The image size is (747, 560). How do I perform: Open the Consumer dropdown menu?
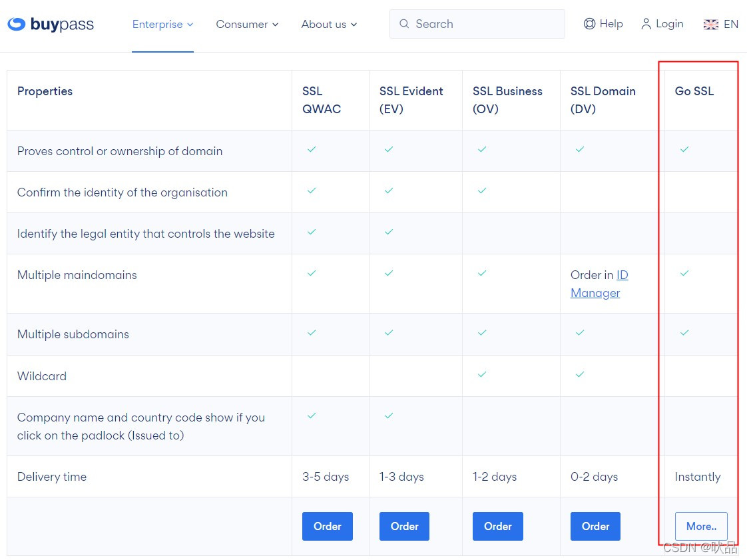point(247,25)
